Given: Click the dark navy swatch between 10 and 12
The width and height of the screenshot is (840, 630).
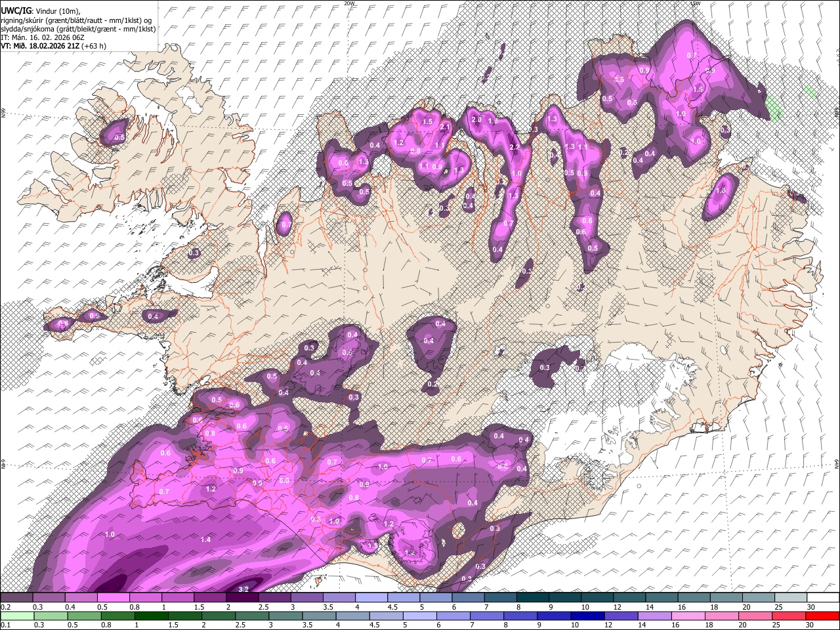Looking at the screenshot, I should coord(586,616).
